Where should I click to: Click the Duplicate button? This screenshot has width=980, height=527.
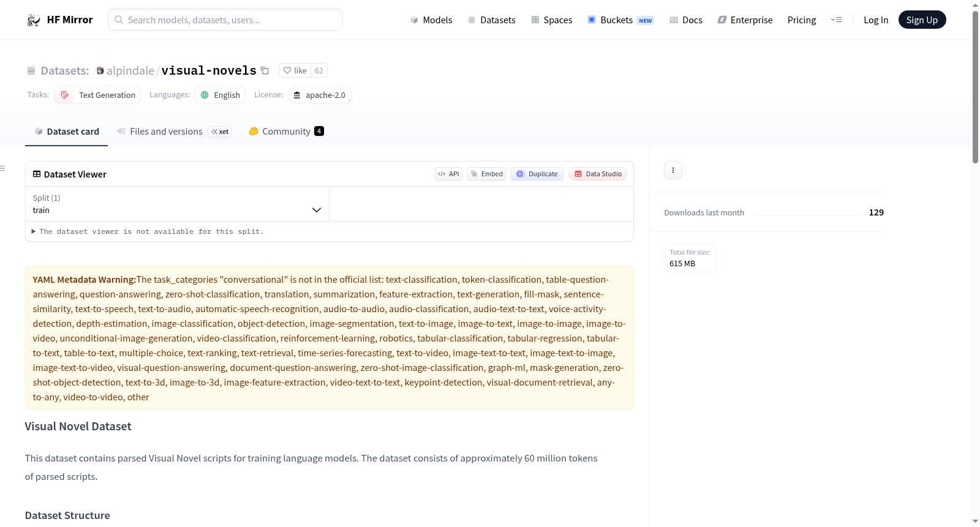(x=537, y=174)
